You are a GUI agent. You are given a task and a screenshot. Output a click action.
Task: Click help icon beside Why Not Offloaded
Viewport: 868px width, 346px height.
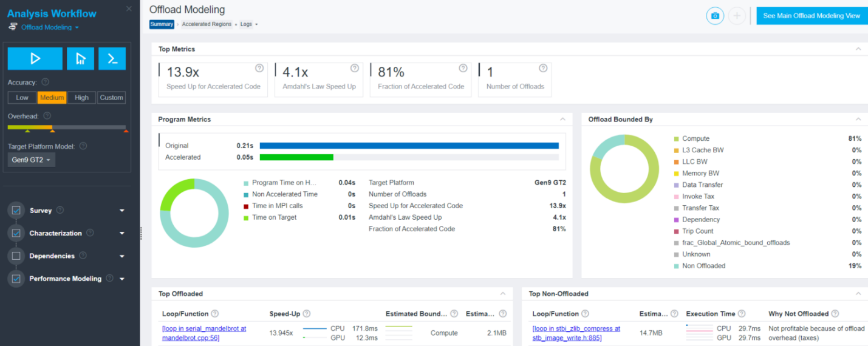[x=835, y=314]
